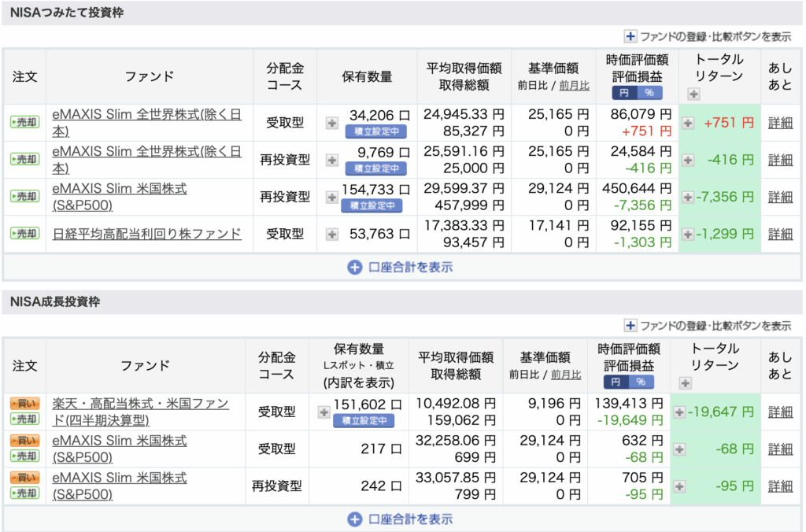Click sell button for eMAXIS Slim 全世界株式 受取型
This screenshot has width=806, height=532.
[x=24, y=122]
